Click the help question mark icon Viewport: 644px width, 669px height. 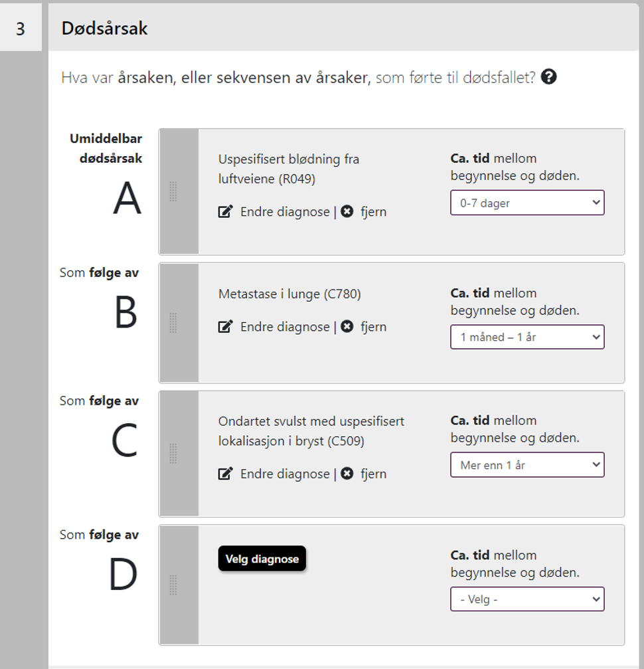548,77
